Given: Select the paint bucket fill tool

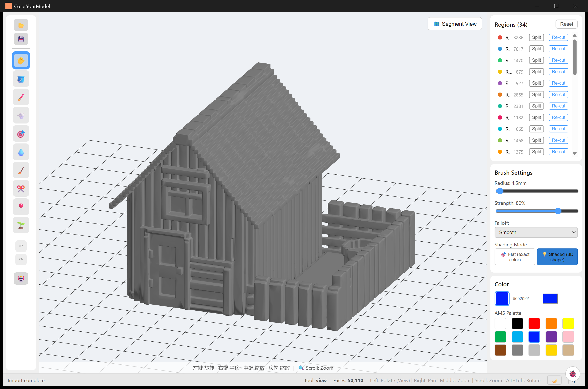Looking at the screenshot, I should tap(21, 79).
